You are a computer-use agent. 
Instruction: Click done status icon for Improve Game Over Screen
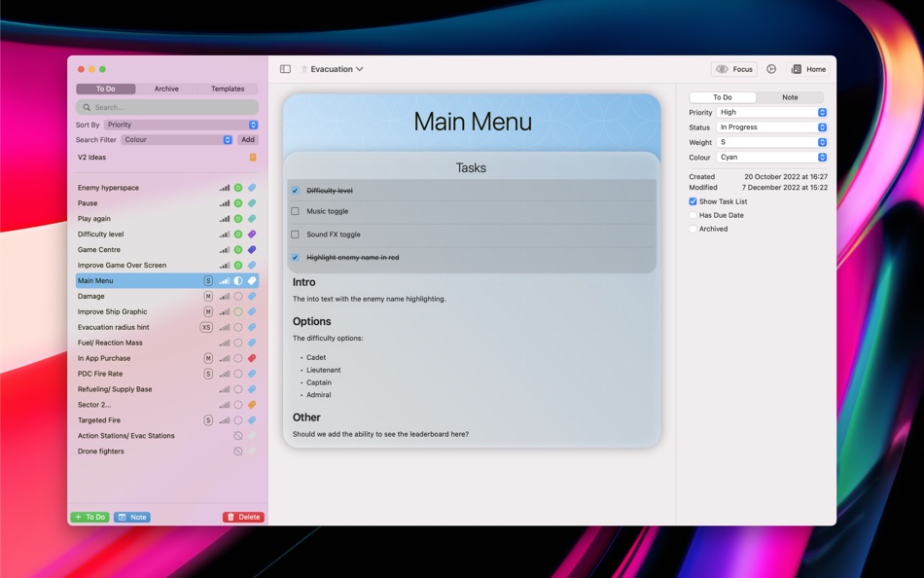coord(238,266)
